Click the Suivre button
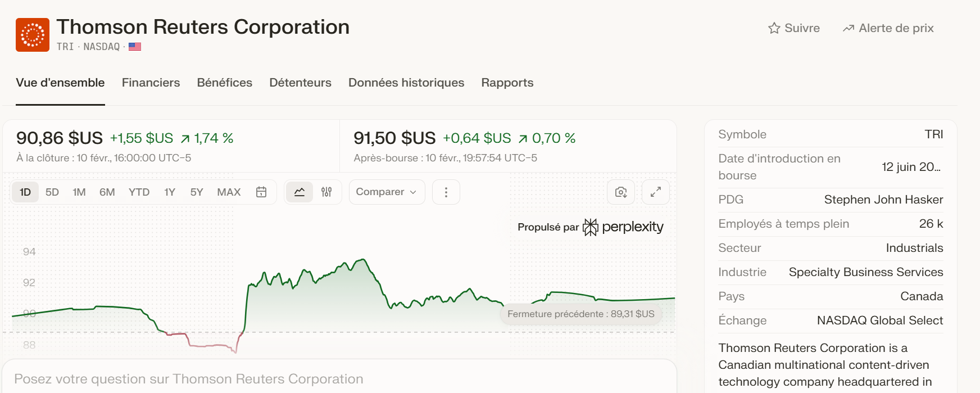The image size is (980, 393). click(794, 28)
